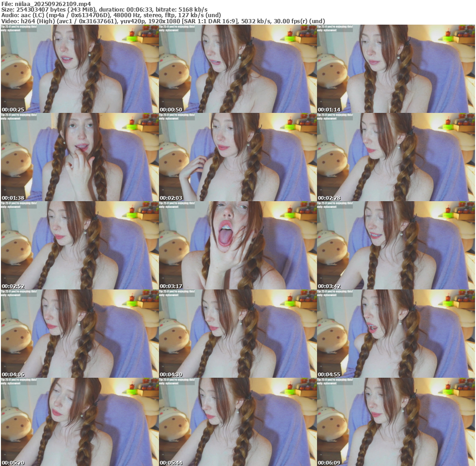
Task: Click the File name line in header
Action: tap(46, 4)
